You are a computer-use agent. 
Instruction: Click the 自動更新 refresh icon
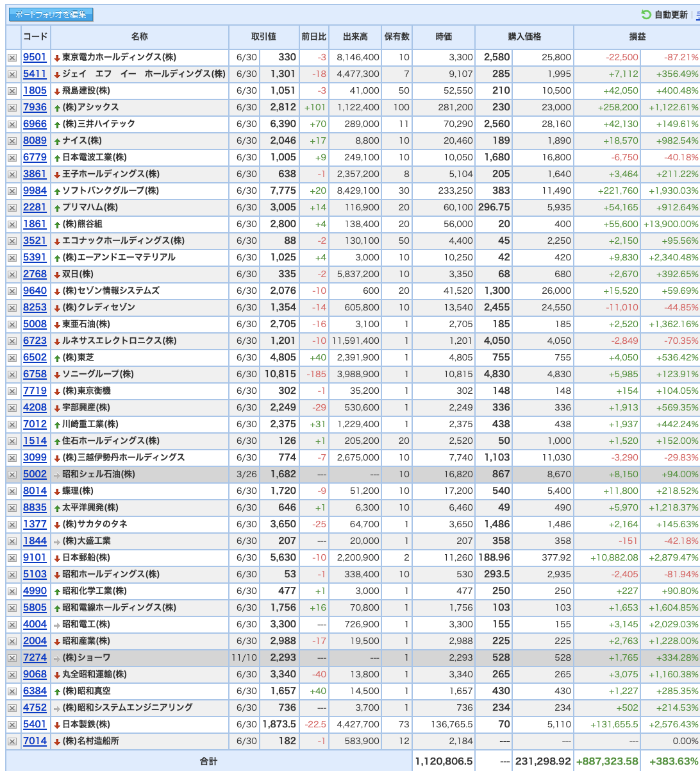[646, 15]
